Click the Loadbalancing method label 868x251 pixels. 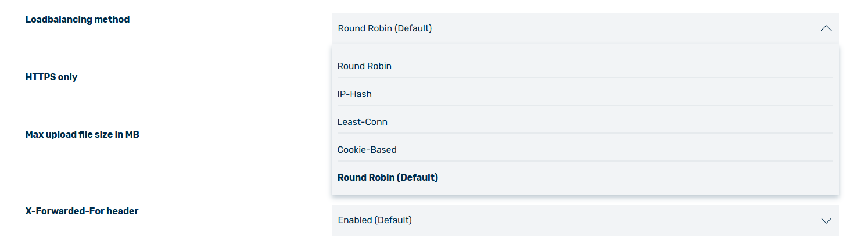77,20
